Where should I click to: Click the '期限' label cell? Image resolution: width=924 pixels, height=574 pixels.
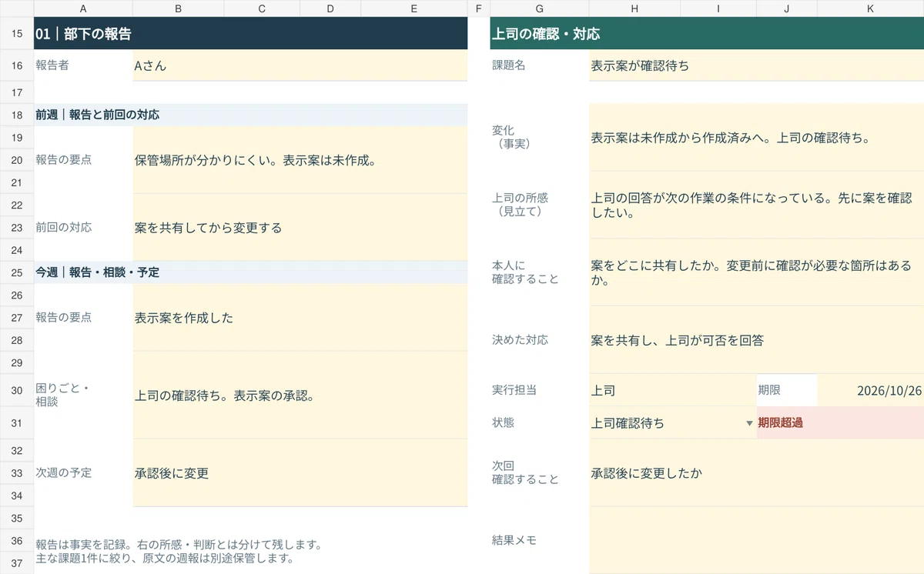point(787,390)
